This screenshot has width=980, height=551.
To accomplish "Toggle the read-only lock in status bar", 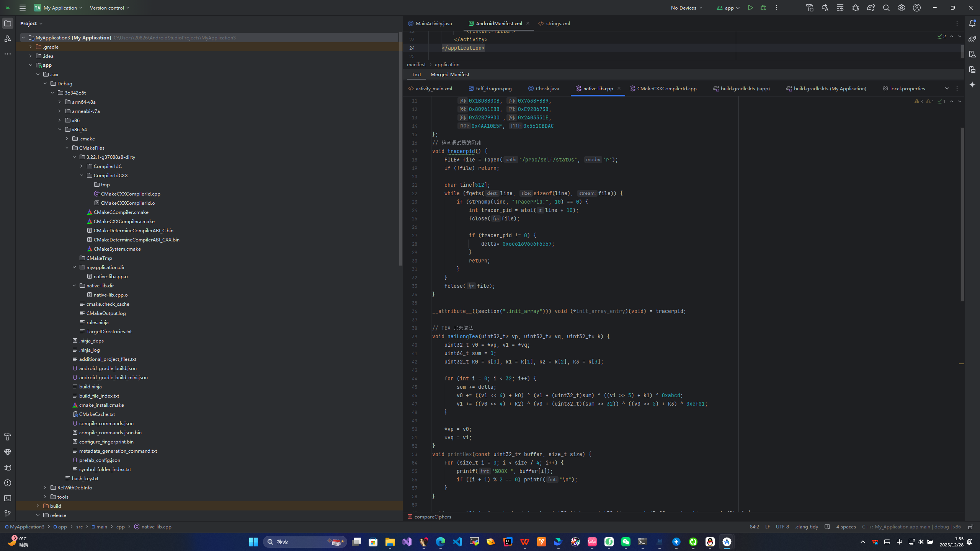I will [970, 527].
